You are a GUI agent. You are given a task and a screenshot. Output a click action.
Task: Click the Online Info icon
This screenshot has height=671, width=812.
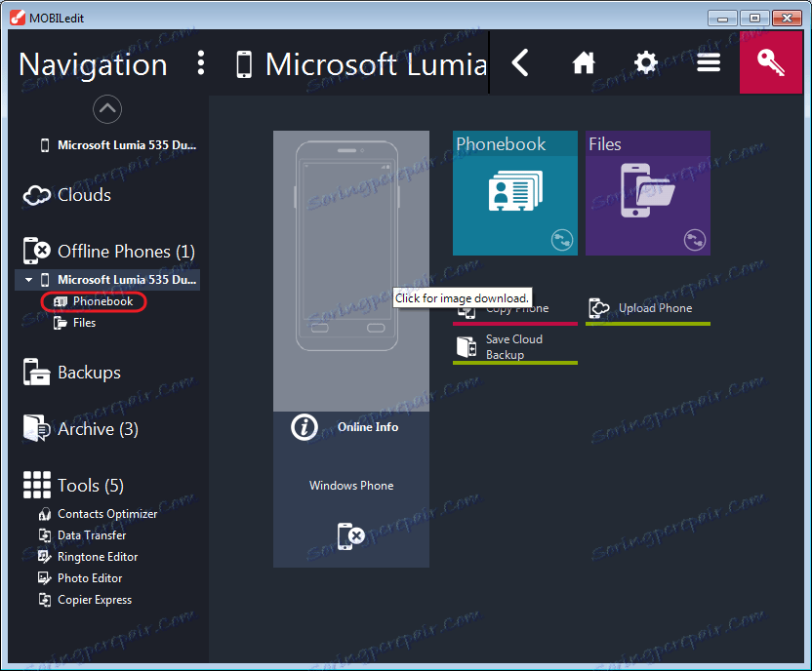pyautogui.click(x=304, y=427)
